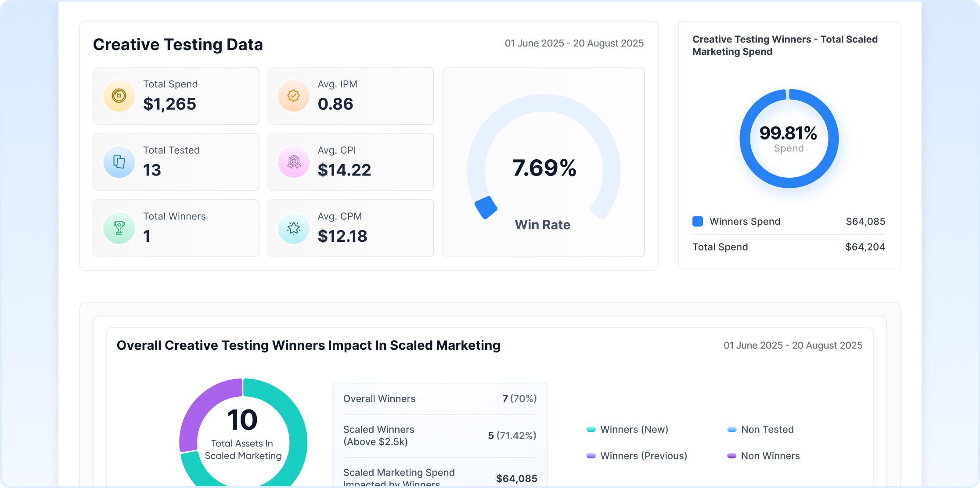The width and height of the screenshot is (980, 488).
Task: Click the Total Winners trophy icon
Action: click(x=119, y=228)
